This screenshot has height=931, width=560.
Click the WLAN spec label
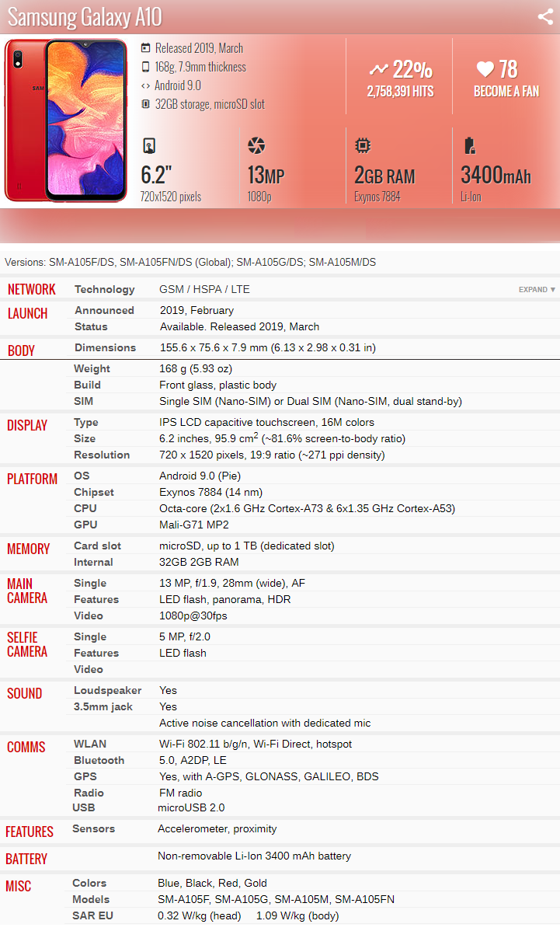pos(90,744)
